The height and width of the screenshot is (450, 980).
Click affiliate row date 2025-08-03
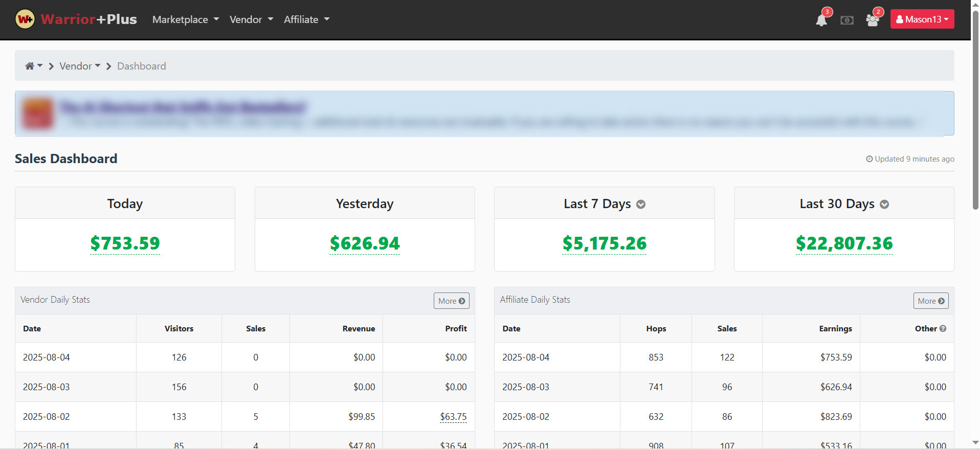(x=526, y=387)
